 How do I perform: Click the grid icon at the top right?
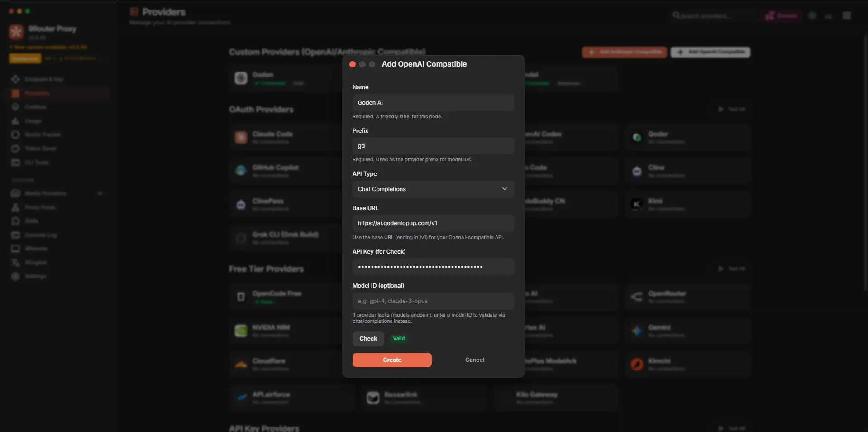click(847, 16)
